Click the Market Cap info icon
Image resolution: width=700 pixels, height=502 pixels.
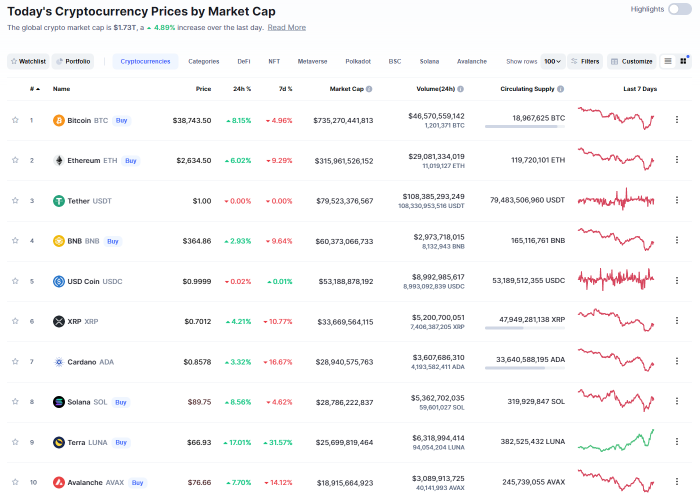point(369,89)
